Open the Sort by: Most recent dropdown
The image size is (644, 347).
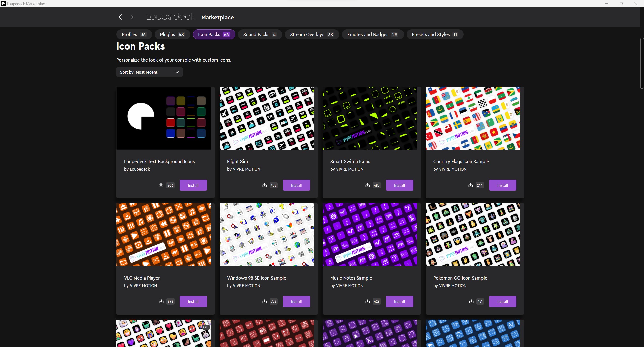(149, 72)
